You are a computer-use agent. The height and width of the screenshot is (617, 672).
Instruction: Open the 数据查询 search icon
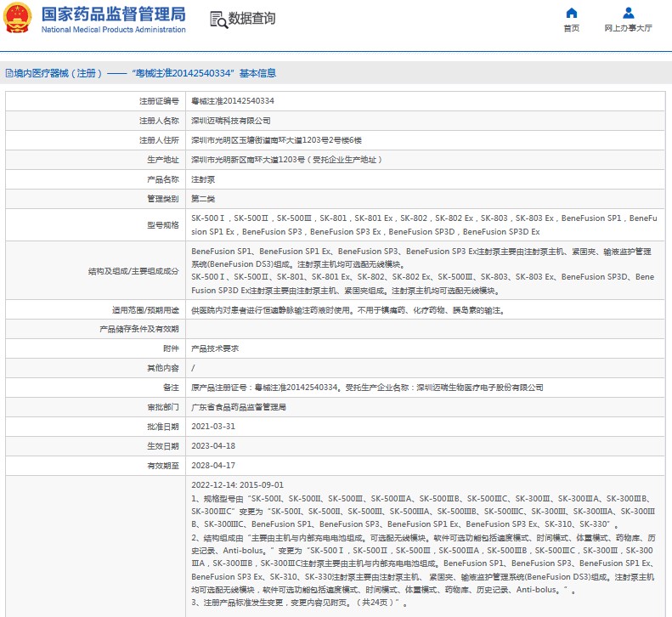tap(218, 20)
